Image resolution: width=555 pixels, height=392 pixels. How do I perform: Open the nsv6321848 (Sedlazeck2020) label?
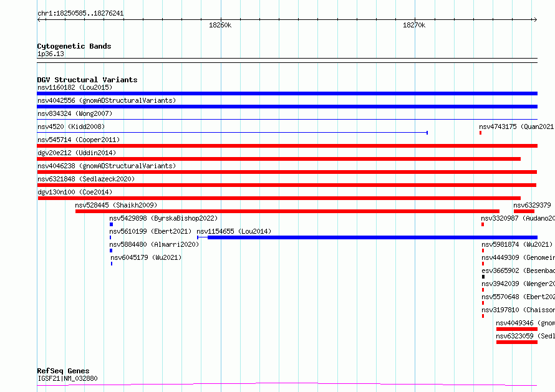86,179
